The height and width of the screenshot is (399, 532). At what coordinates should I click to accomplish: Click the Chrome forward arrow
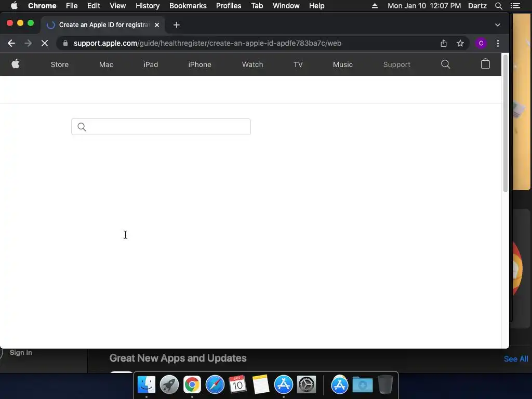pos(28,43)
